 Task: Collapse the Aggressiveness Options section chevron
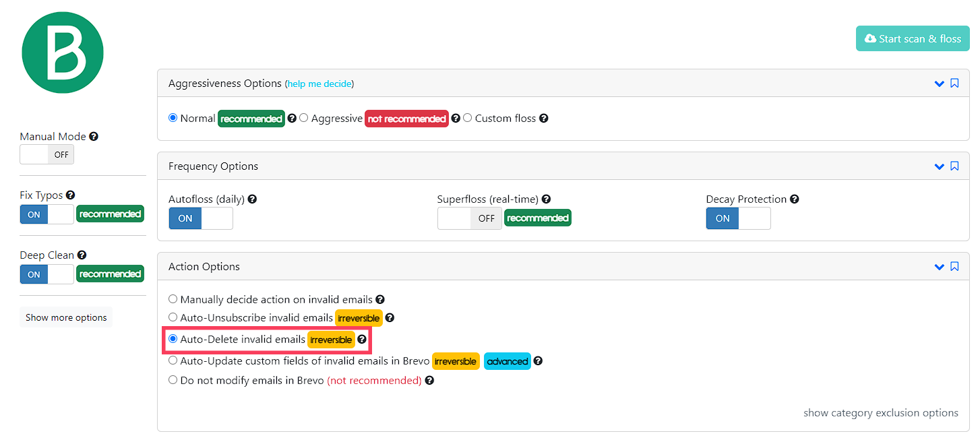(x=940, y=84)
